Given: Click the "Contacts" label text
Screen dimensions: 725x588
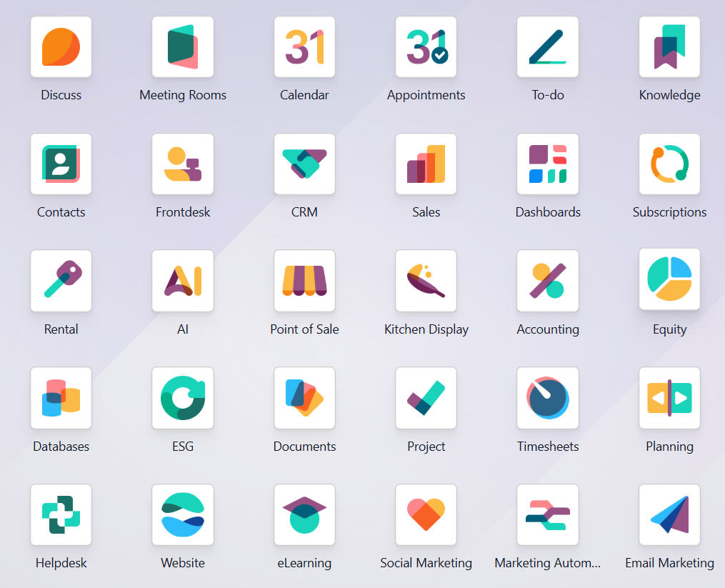Looking at the screenshot, I should tap(61, 212).
